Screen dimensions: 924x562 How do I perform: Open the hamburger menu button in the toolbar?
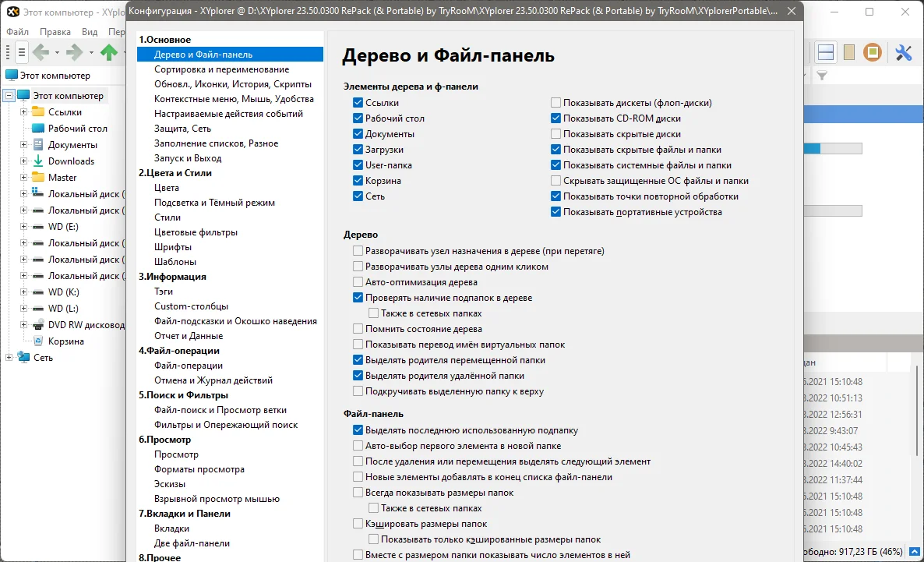pos(22,52)
